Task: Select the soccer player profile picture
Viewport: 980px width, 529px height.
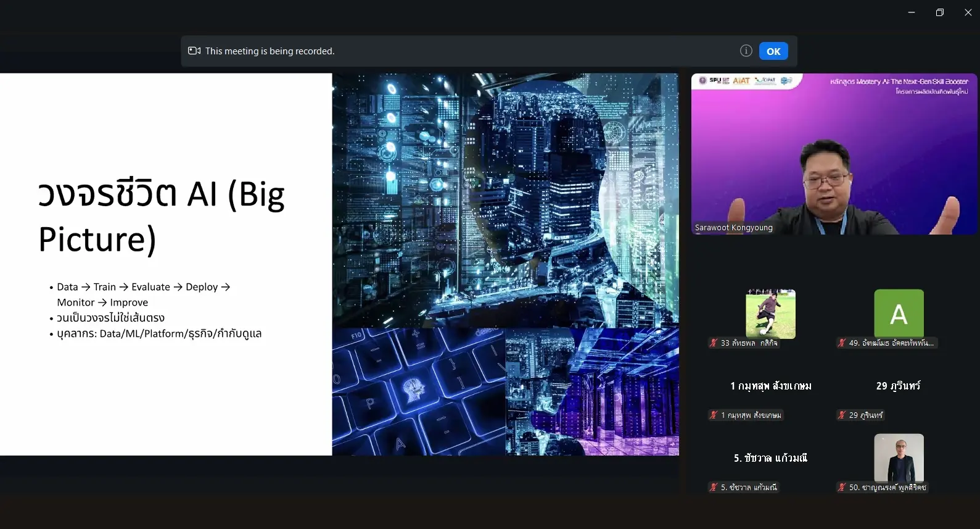Action: (770, 314)
